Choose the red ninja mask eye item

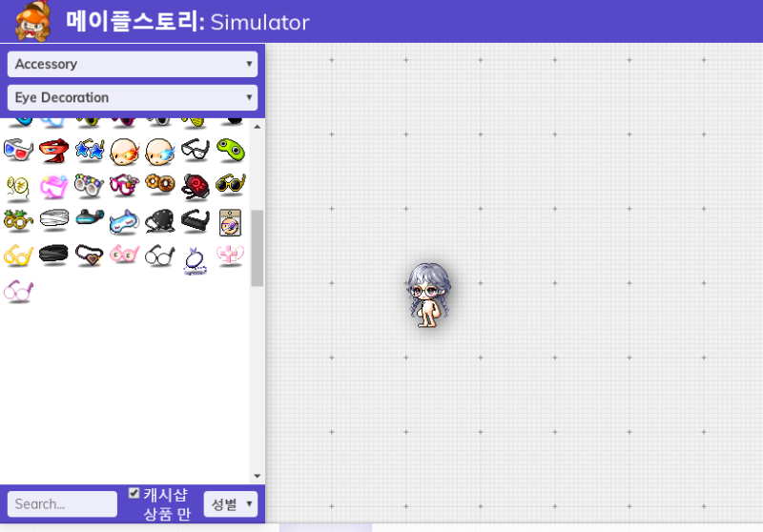(x=53, y=151)
